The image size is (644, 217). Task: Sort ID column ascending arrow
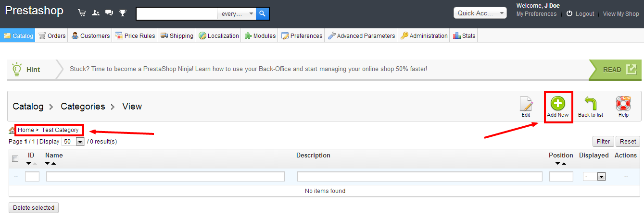point(34,164)
